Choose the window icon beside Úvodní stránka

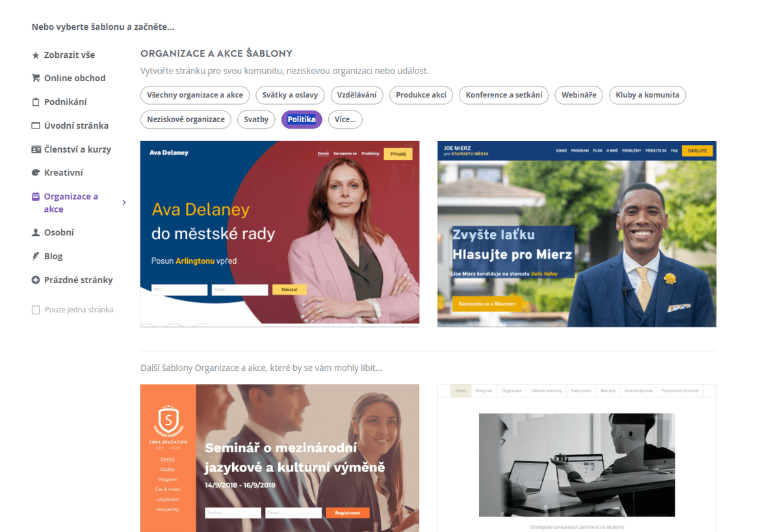pos(36,125)
